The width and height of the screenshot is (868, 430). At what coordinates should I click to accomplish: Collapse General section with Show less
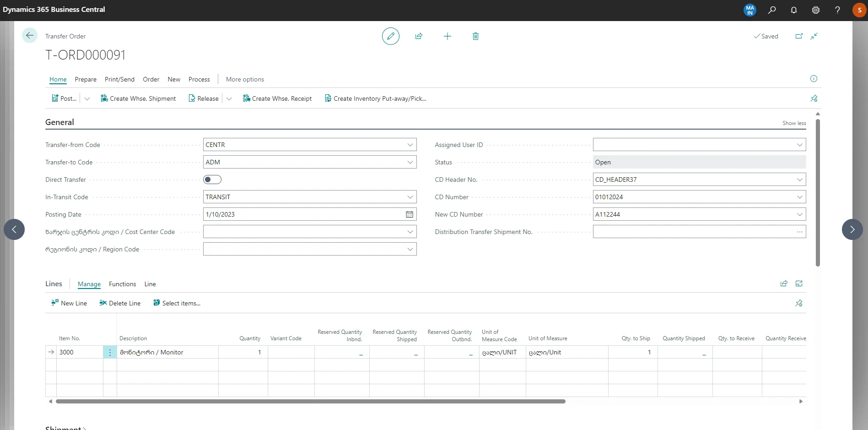[x=793, y=123]
